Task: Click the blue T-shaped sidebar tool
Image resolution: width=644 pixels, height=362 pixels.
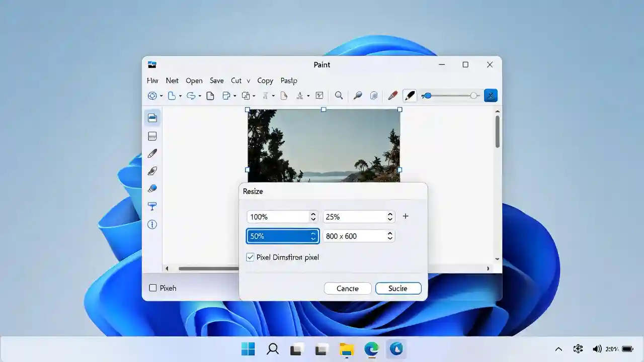Action: click(x=152, y=206)
